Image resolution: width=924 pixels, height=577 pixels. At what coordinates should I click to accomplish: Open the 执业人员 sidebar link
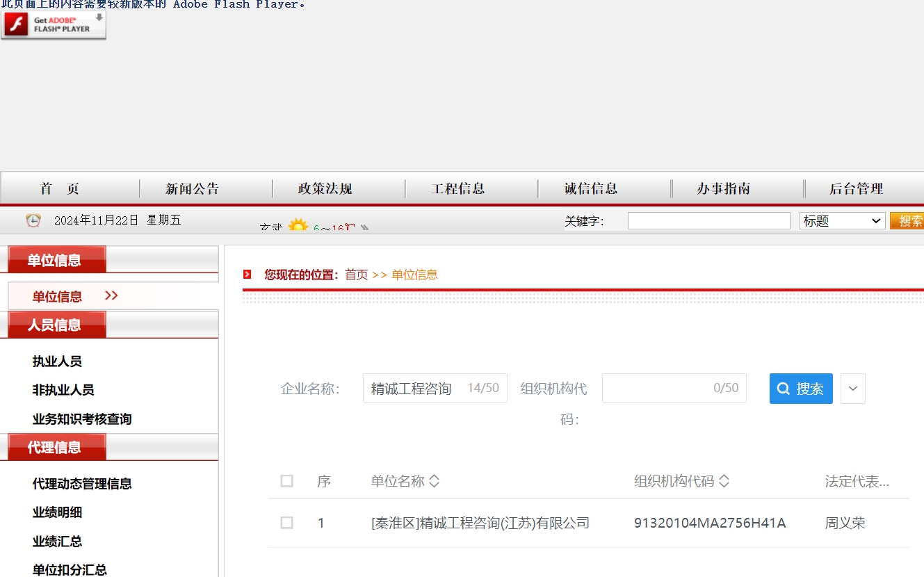pyautogui.click(x=57, y=361)
